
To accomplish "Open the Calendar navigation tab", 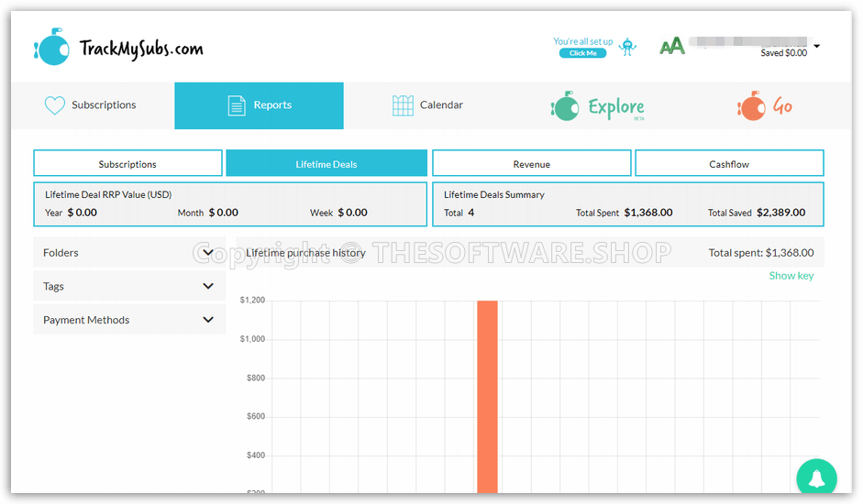I will pos(428,105).
